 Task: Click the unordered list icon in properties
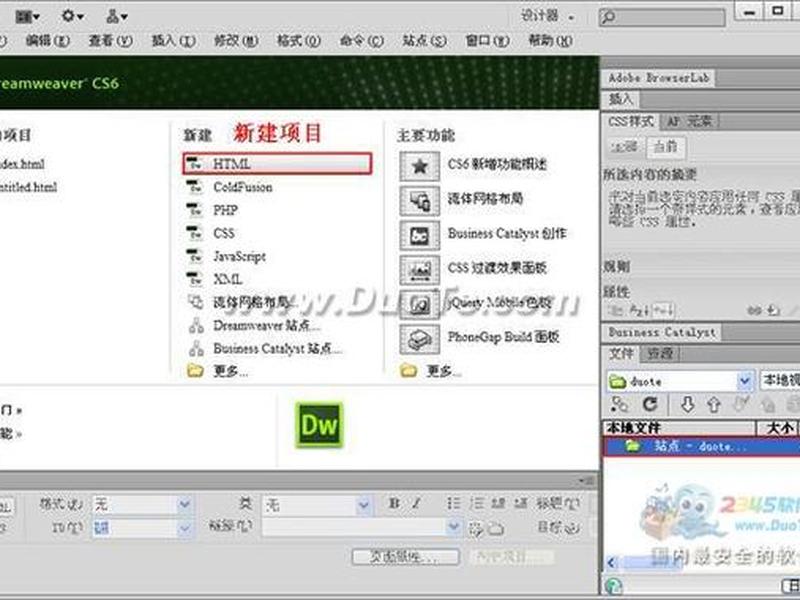click(x=453, y=504)
